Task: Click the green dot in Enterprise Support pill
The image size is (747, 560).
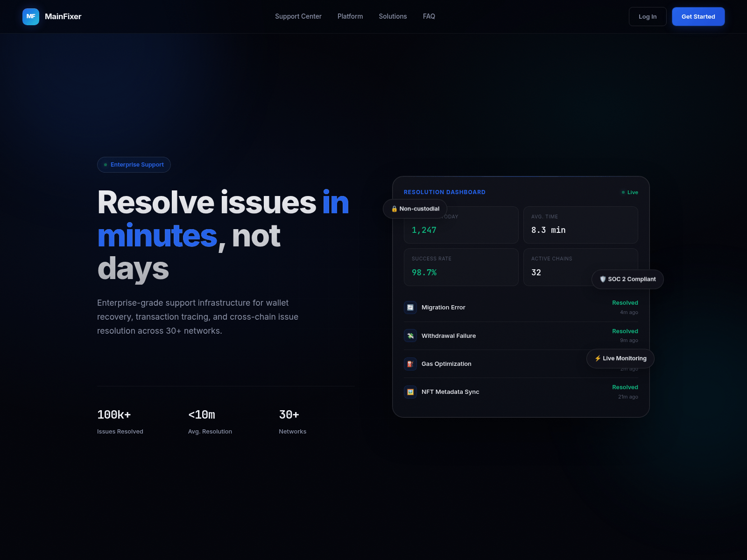Action: point(106,165)
